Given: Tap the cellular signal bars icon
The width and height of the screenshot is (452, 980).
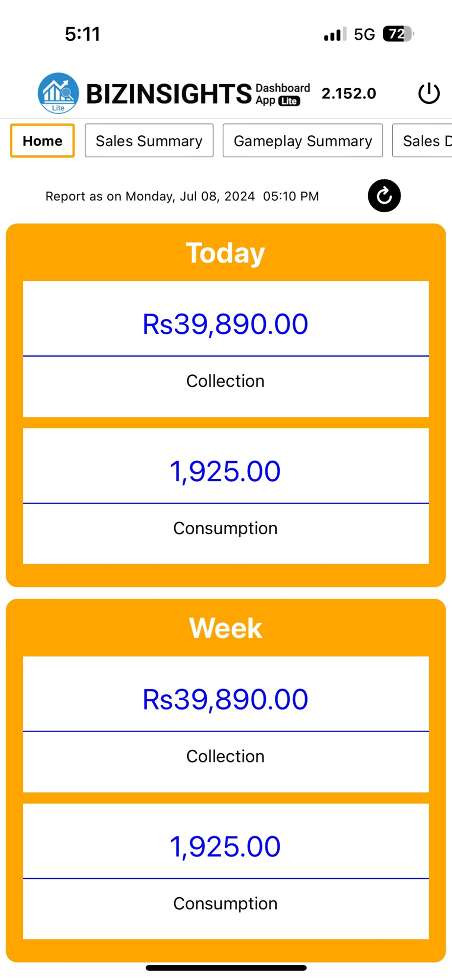Looking at the screenshot, I should coord(335,34).
